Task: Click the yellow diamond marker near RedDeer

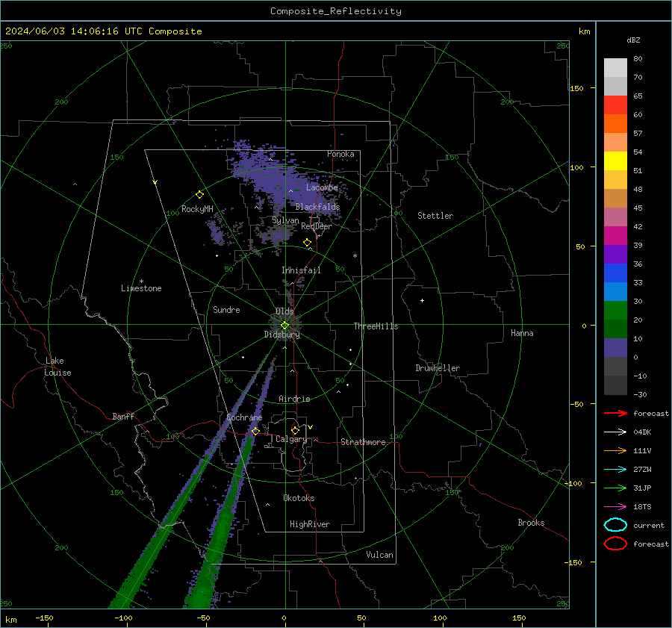Action: 308,243
